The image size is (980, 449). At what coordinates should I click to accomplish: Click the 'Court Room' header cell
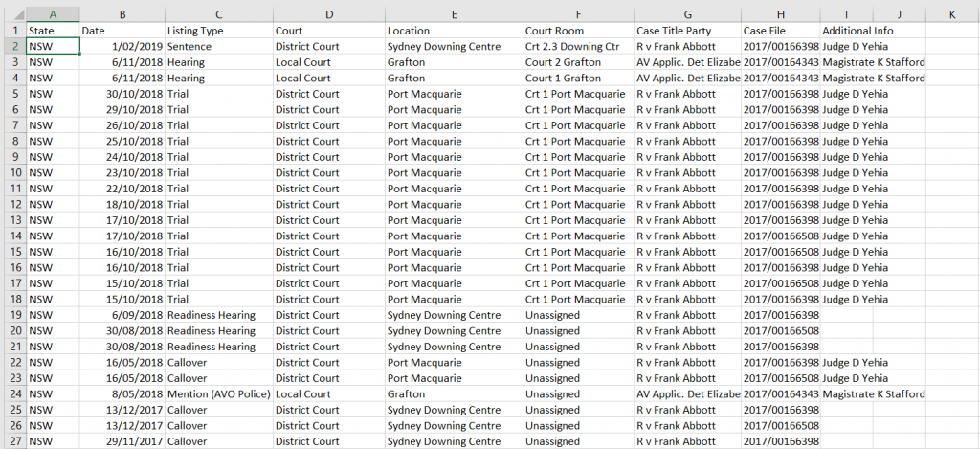point(577,31)
